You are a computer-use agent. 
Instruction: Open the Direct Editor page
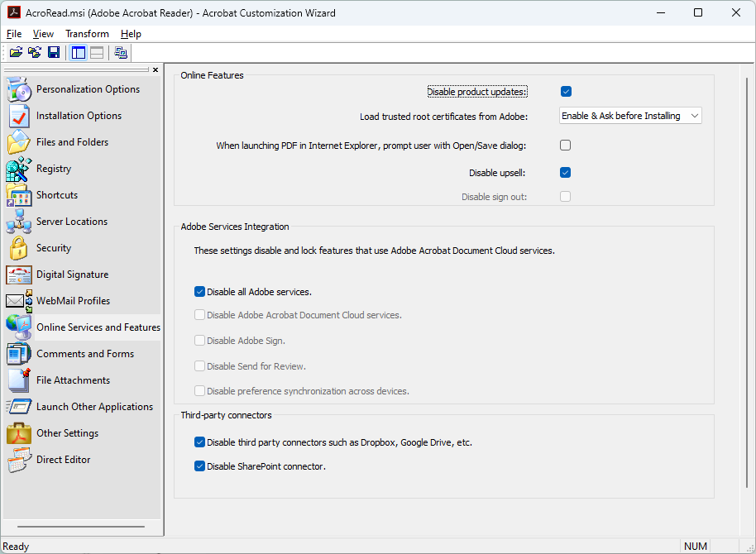click(x=63, y=459)
